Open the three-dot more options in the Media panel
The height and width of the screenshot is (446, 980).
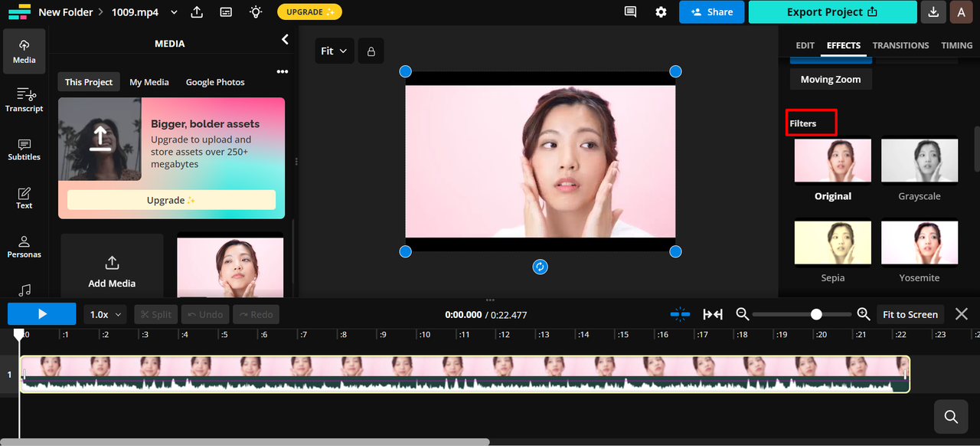coord(283,71)
